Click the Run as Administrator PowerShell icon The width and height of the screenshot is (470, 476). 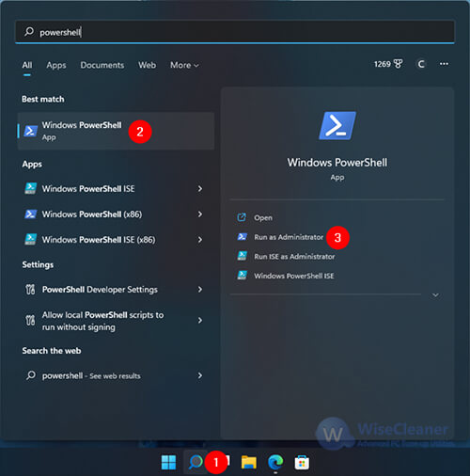242,237
